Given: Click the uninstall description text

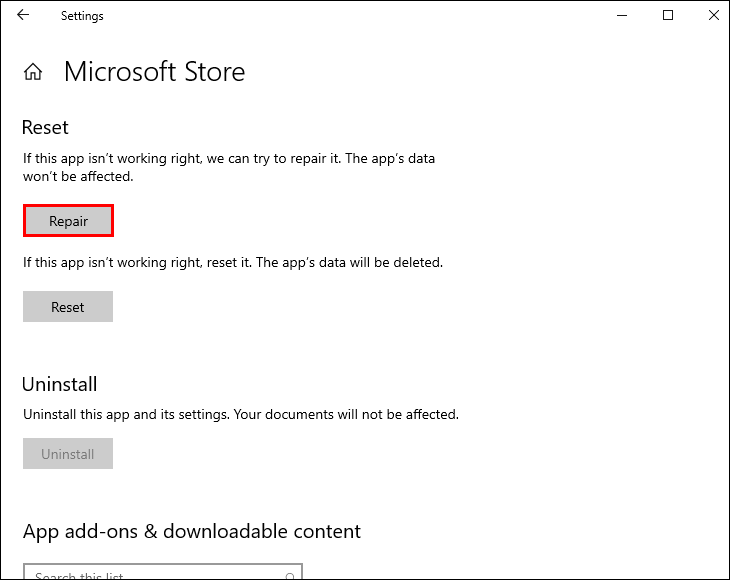Looking at the screenshot, I should (x=240, y=414).
